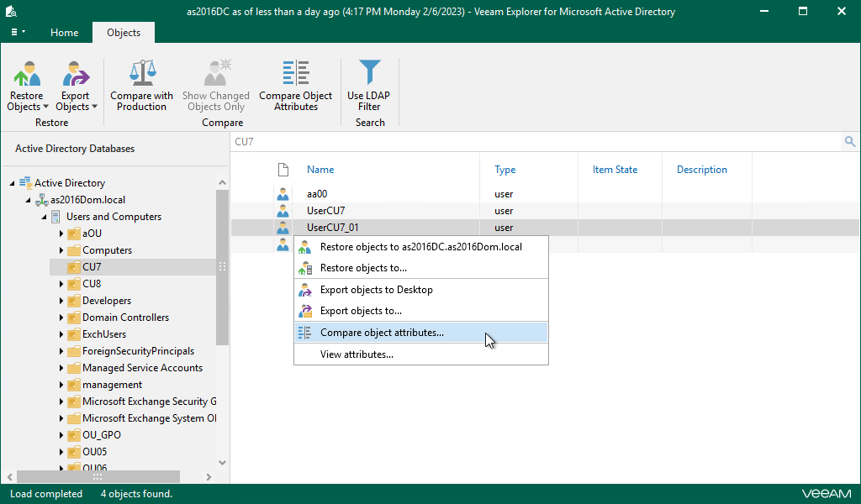861x504 pixels.
Task: Expand the Domain Controllers tree node
Action: (61, 318)
